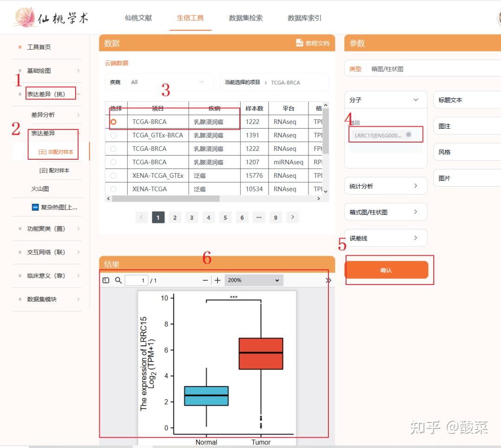Click the 仙桃学术 logo
The image size is (501, 448).
click(x=51, y=17)
